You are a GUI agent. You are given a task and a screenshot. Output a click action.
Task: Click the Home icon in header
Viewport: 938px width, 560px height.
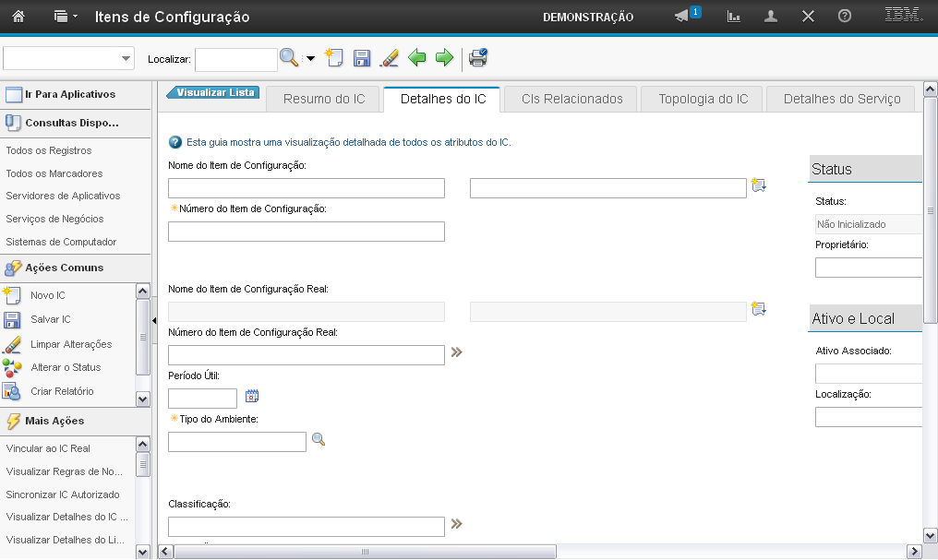click(x=18, y=17)
